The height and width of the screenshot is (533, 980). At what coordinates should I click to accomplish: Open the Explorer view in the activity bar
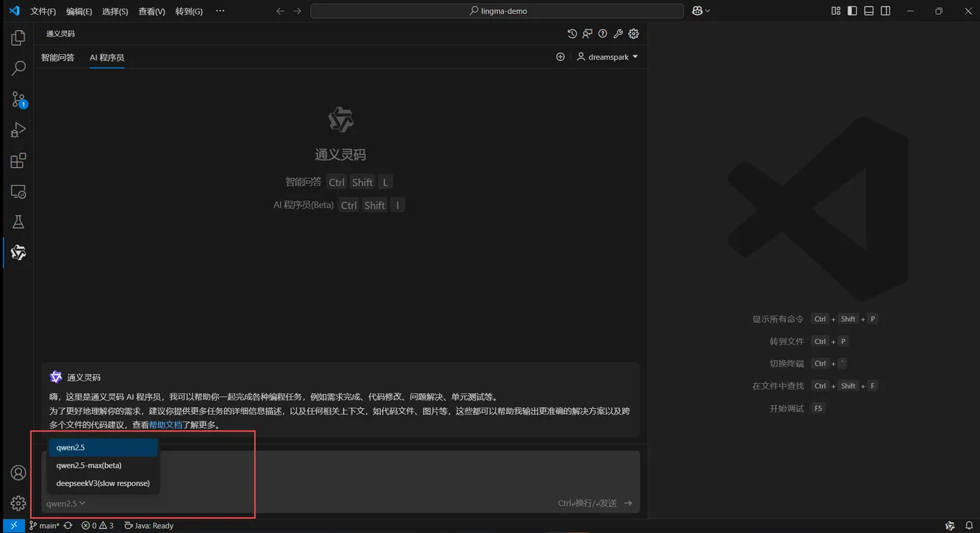tap(18, 37)
